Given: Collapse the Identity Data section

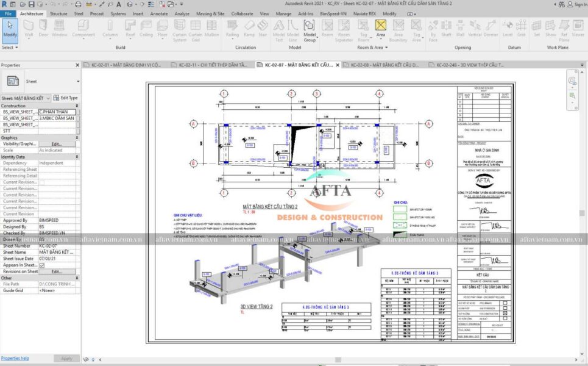Looking at the screenshot, I should 77,157.
